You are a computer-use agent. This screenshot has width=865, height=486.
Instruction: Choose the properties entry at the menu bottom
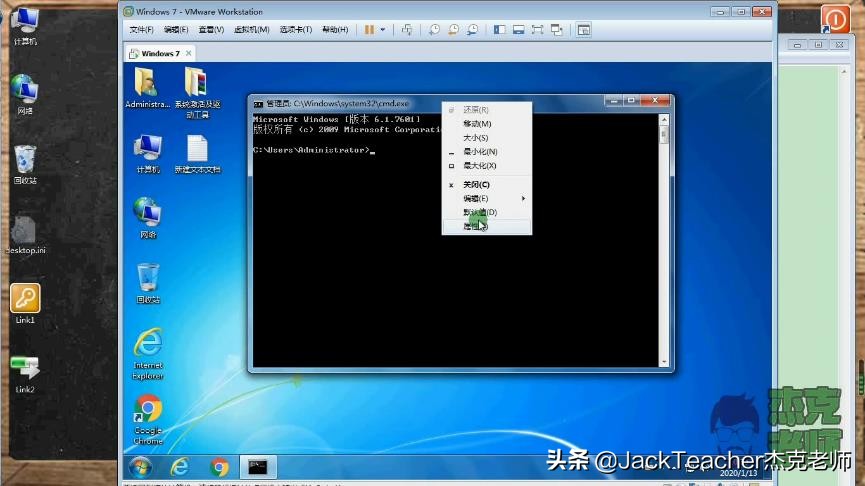pos(487,226)
